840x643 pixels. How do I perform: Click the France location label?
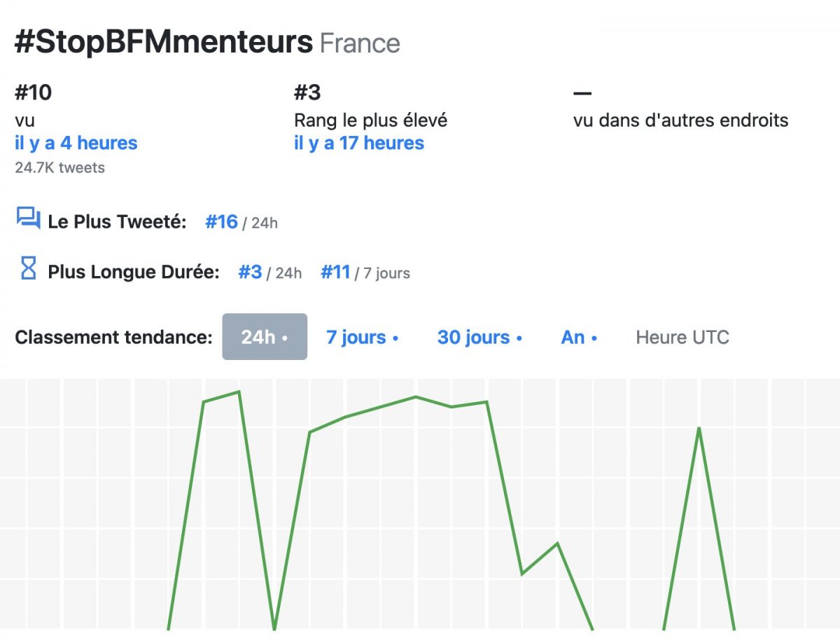click(x=360, y=44)
